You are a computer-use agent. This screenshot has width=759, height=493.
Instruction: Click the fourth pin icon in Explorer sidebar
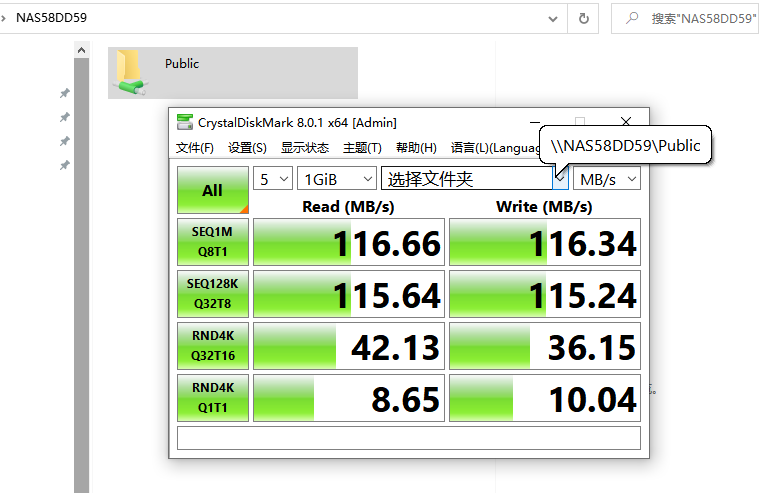(x=64, y=166)
